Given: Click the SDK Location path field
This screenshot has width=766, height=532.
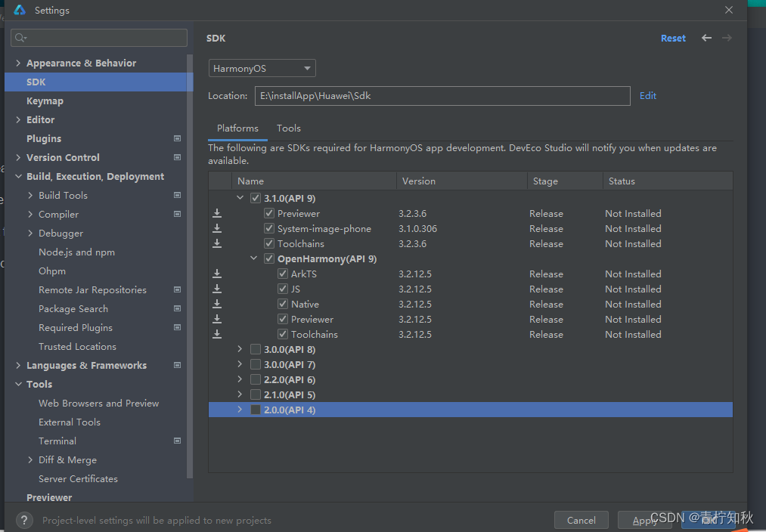Looking at the screenshot, I should [x=442, y=96].
